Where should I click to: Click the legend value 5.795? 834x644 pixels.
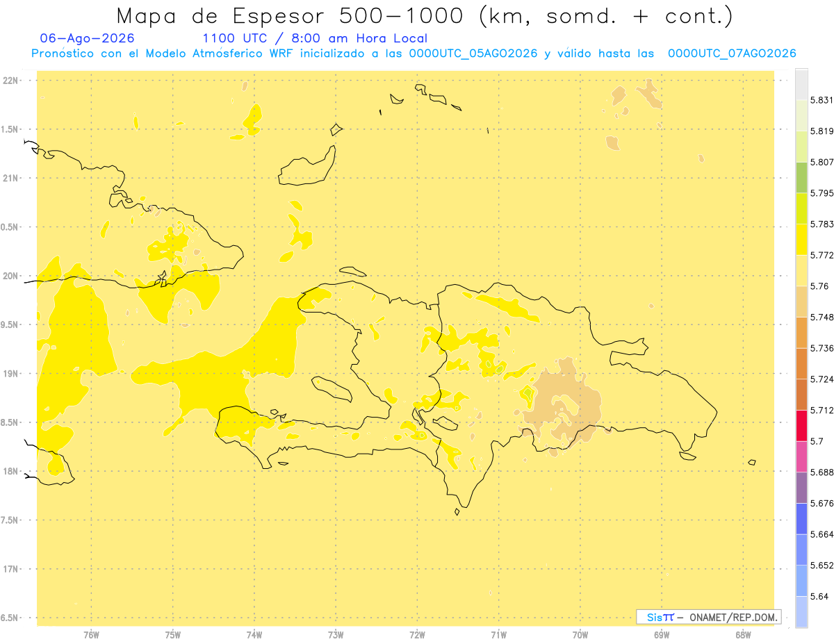click(x=822, y=193)
